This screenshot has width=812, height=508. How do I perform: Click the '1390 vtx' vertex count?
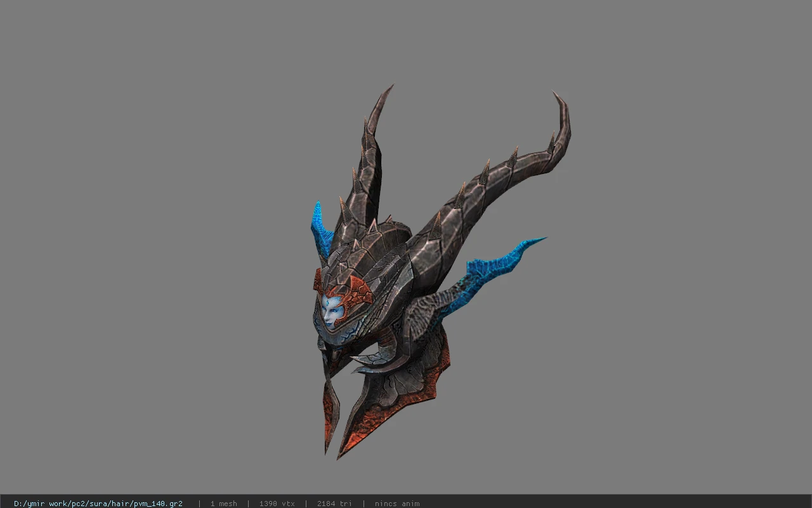coord(277,504)
